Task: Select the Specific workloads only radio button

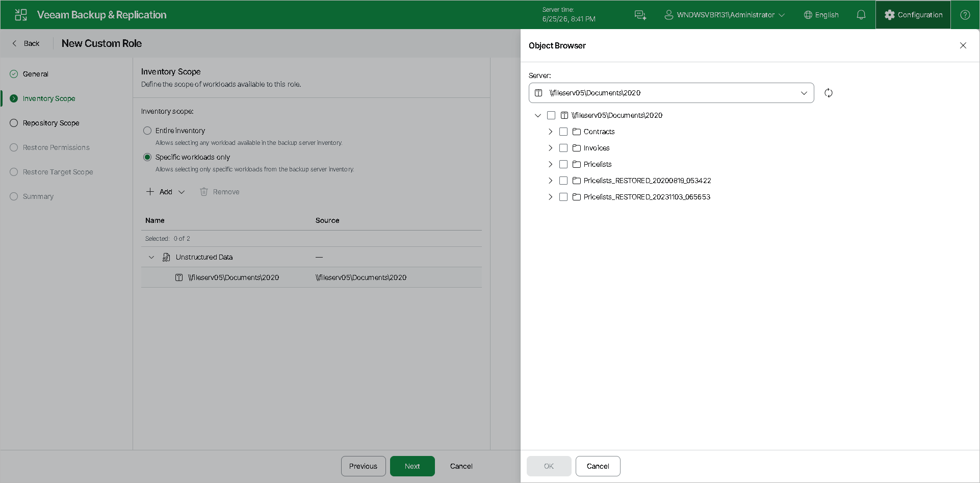Action: 147,157
